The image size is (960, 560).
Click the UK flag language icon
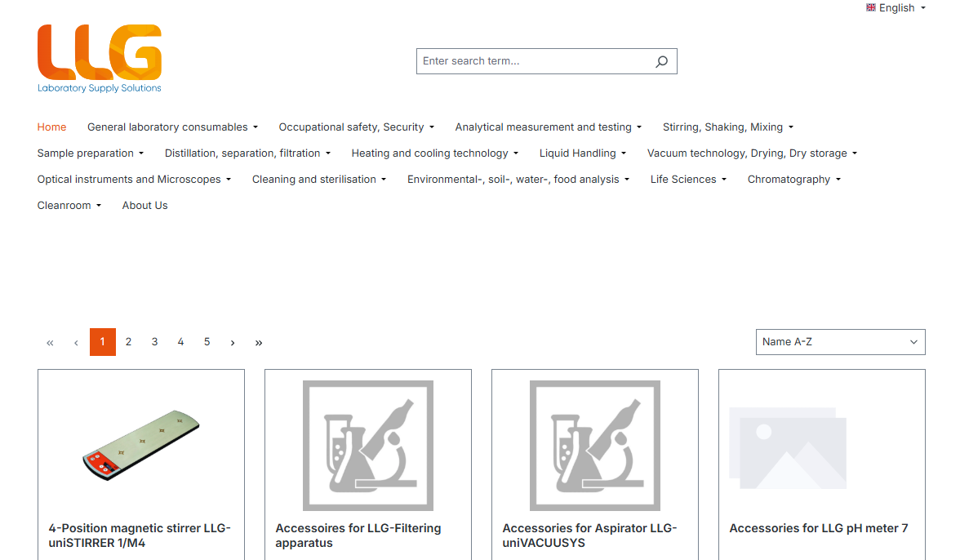[870, 7]
